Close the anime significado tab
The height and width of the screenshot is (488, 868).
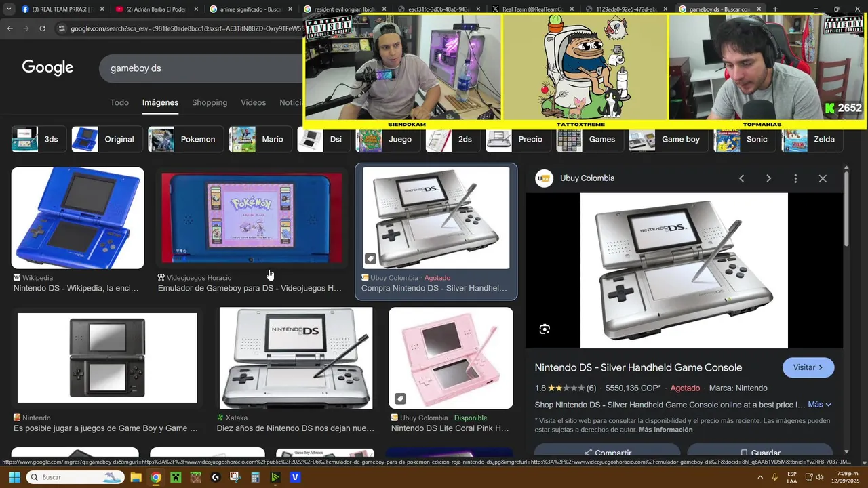290,9
